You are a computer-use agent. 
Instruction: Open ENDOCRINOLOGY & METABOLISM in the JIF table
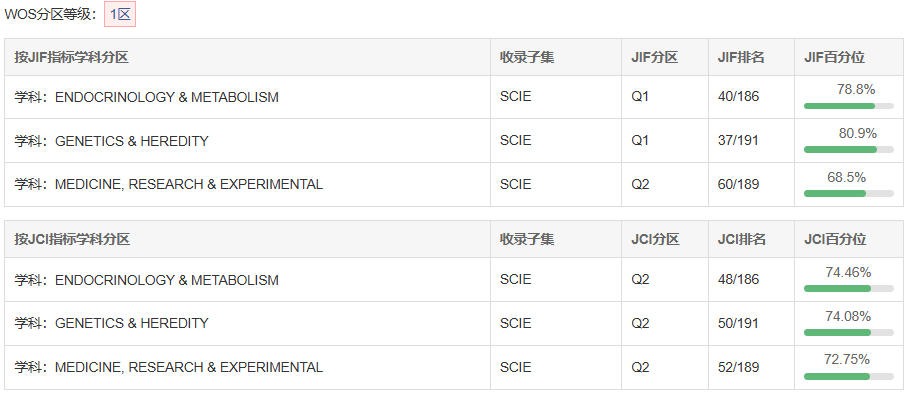pos(167,97)
